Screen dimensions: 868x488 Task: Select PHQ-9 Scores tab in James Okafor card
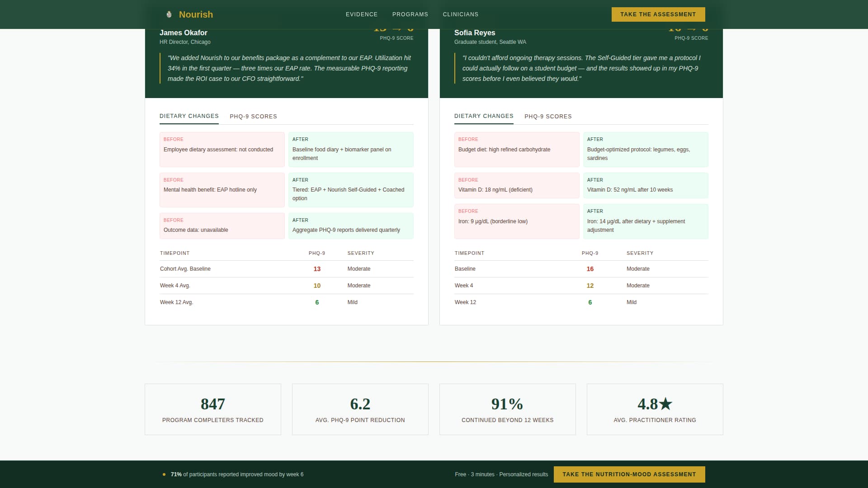click(253, 117)
